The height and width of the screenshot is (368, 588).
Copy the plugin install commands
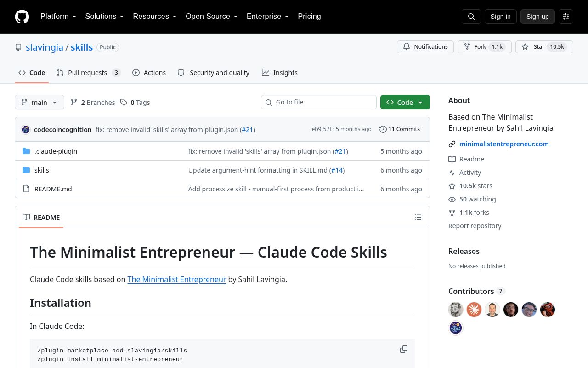pos(404,349)
